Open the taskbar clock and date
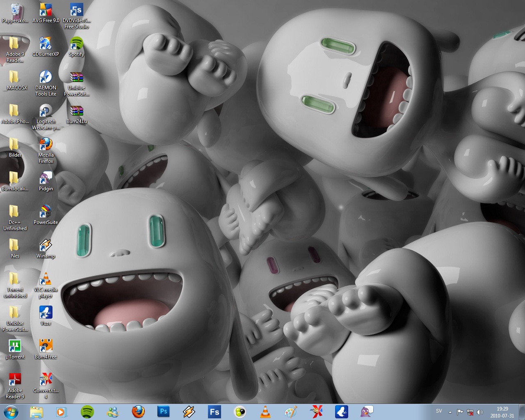525x420 pixels. point(502,411)
